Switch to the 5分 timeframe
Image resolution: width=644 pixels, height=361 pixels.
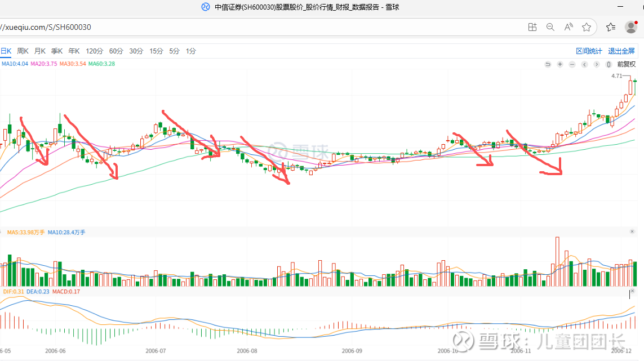(x=175, y=51)
